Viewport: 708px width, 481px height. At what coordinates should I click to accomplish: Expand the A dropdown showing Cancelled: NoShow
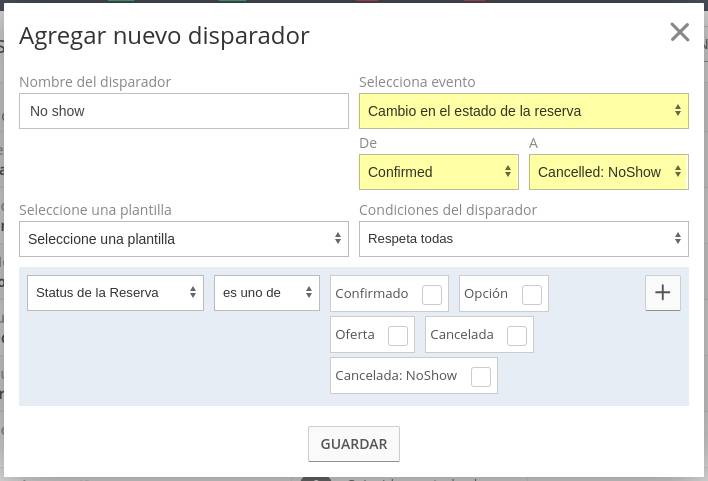coord(609,172)
